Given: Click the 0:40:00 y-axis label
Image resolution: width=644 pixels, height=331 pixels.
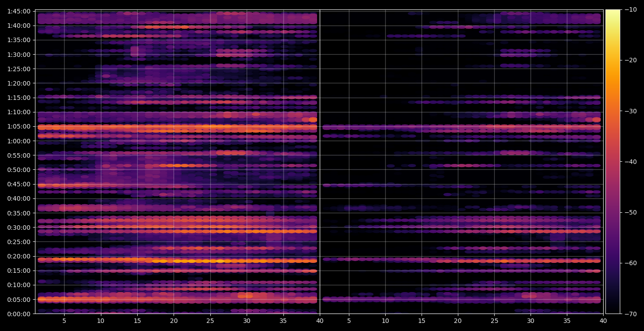Looking at the screenshot, I should tap(19, 198).
